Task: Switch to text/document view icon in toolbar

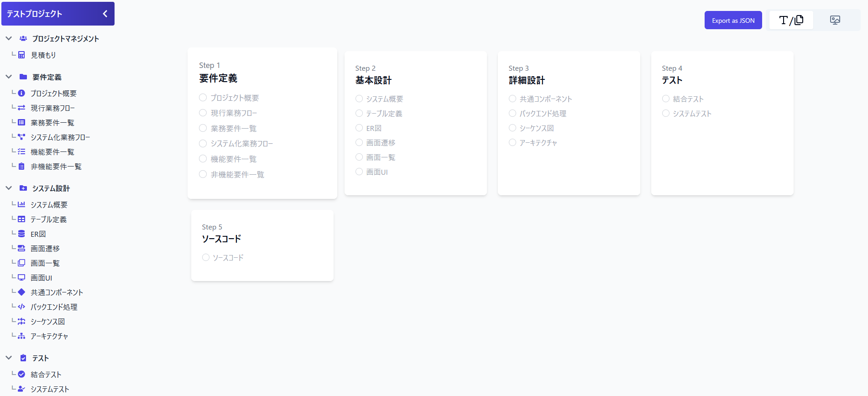Action: point(791,20)
